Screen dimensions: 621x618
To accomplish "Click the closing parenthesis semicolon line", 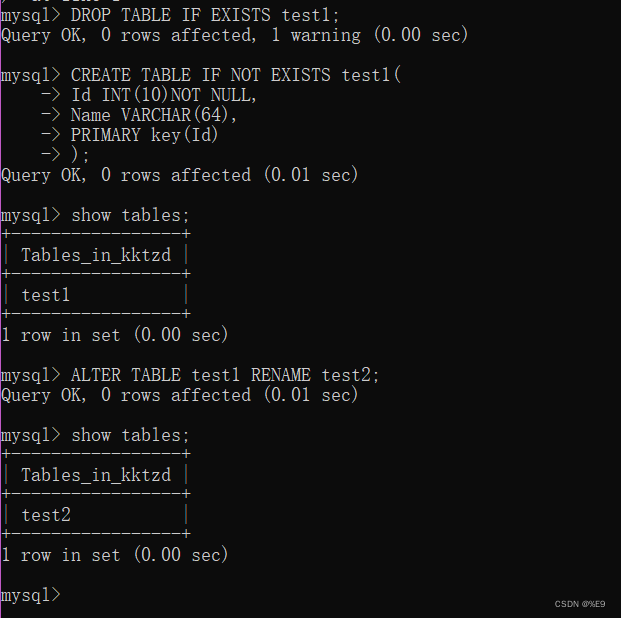I will pyautogui.click(x=80, y=155).
